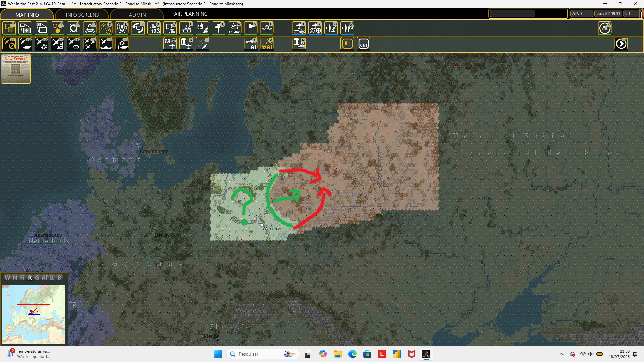This screenshot has width=644, height=362.
Task: Select F7 naval patrol air mode
Action: 106,44
